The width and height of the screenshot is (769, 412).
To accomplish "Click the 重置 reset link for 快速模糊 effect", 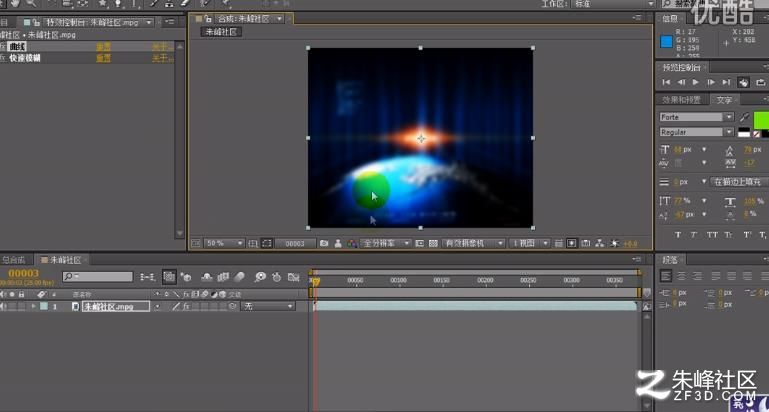I will point(103,58).
